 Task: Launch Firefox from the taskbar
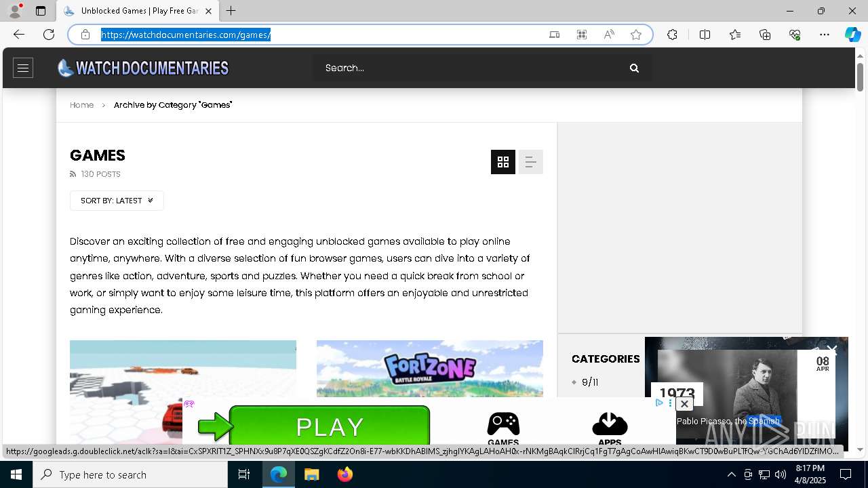tap(345, 474)
